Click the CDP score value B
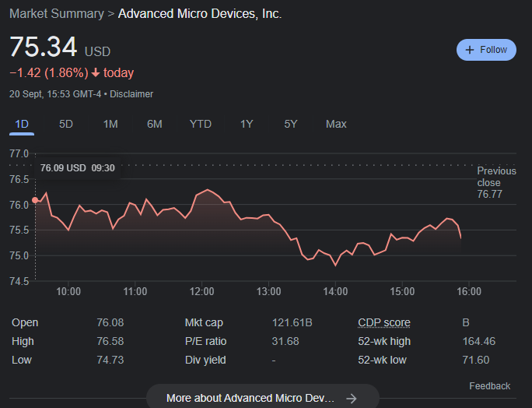The height and width of the screenshot is (408, 532). pos(466,322)
